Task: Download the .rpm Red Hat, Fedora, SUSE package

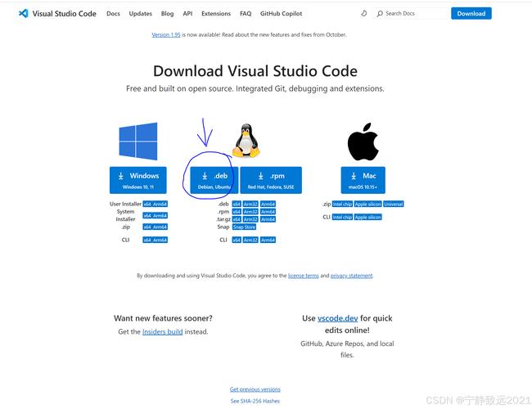Action: pos(271,180)
